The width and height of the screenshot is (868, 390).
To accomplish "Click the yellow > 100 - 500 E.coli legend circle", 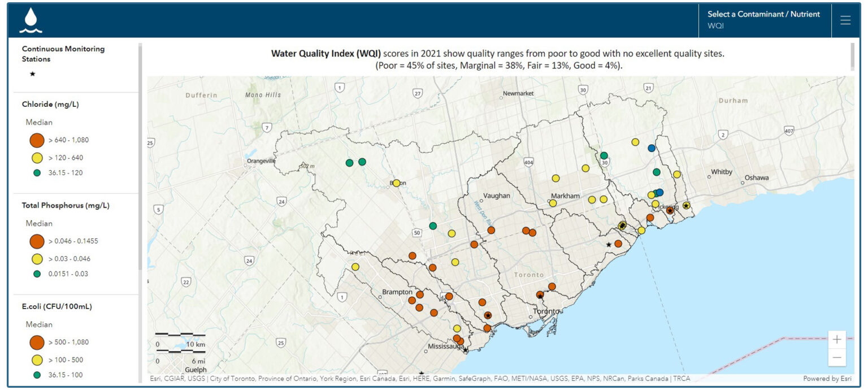I will (37, 359).
